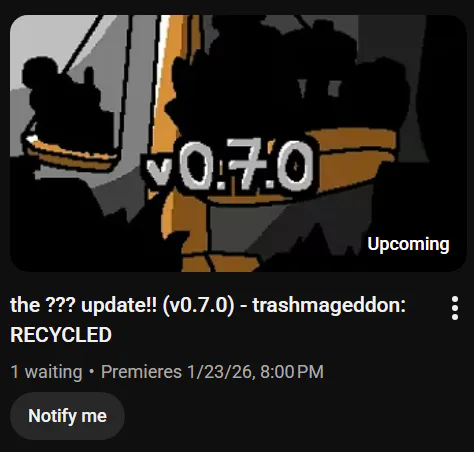474x452 pixels.
Task: Click the 'Premieres 1/23/26' date text
Action: point(176,372)
